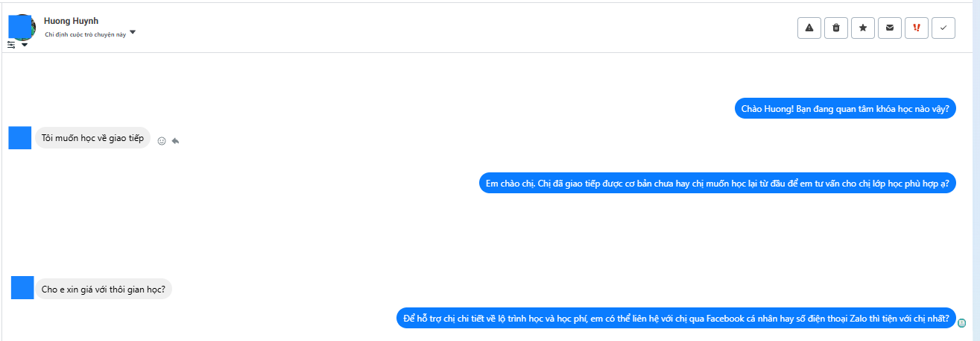The image size is (980, 341).
Task: Click the warning triangle report button
Action: [809, 28]
